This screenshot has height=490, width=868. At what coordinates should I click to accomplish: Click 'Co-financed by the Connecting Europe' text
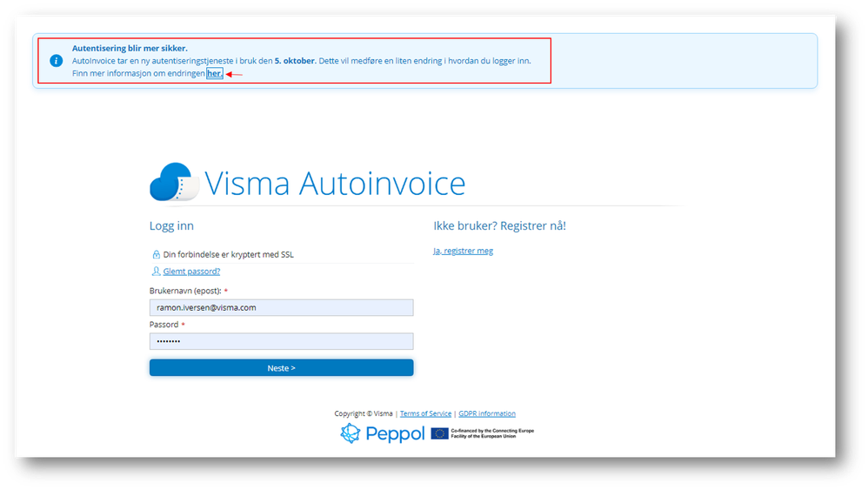coord(492,430)
